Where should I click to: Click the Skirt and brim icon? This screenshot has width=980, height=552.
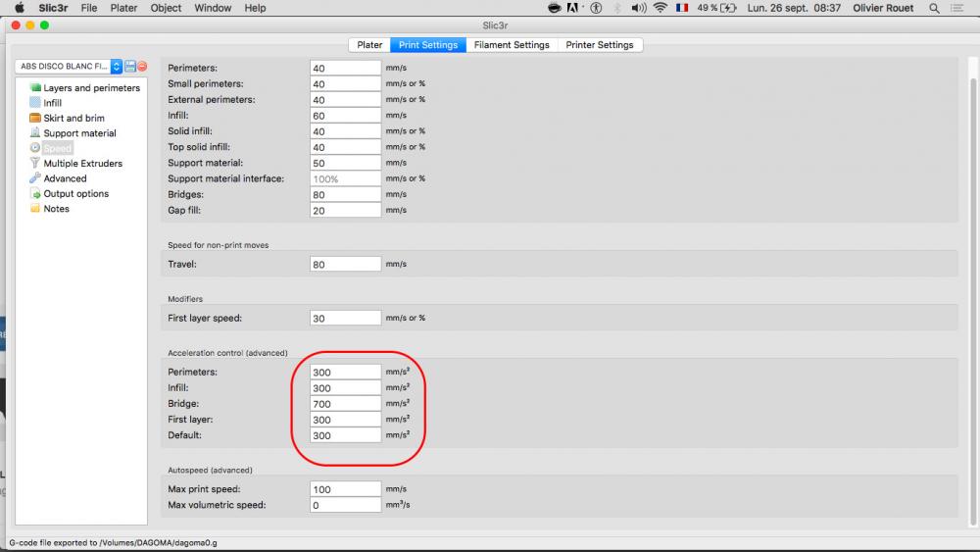[x=35, y=118]
